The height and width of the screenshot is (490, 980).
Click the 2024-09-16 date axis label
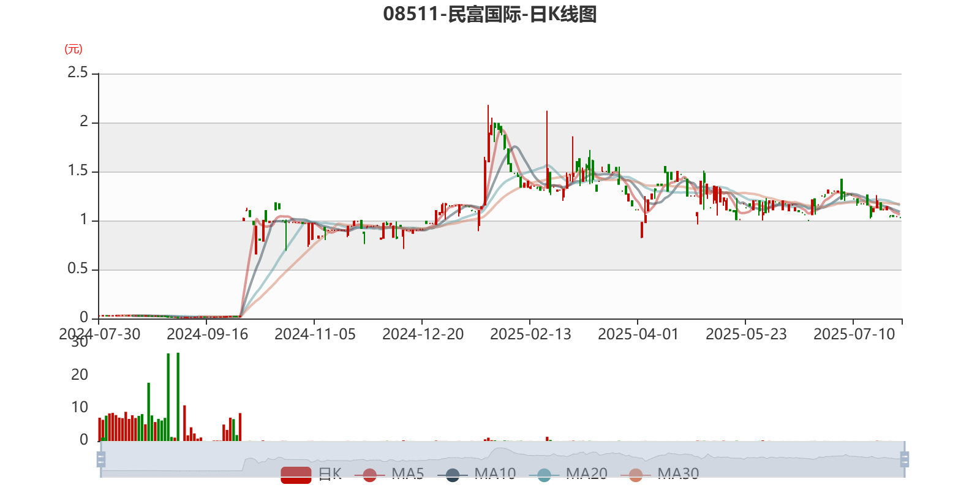pyautogui.click(x=208, y=334)
